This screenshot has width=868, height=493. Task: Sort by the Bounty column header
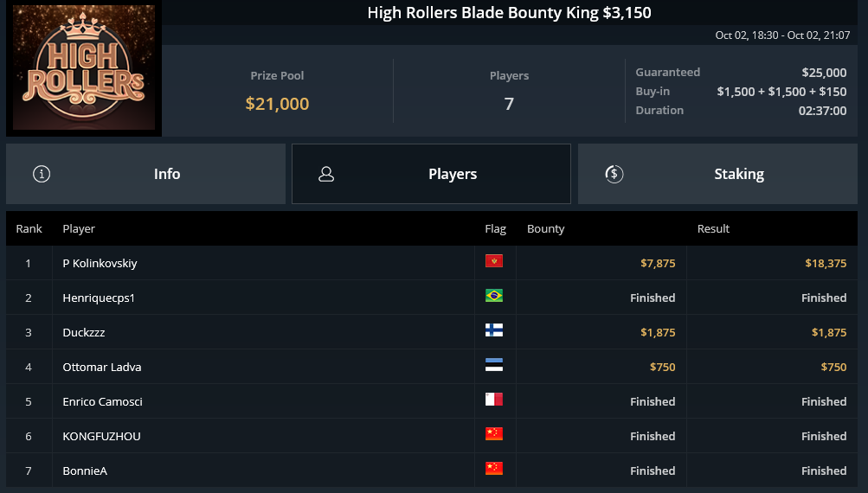click(x=545, y=228)
